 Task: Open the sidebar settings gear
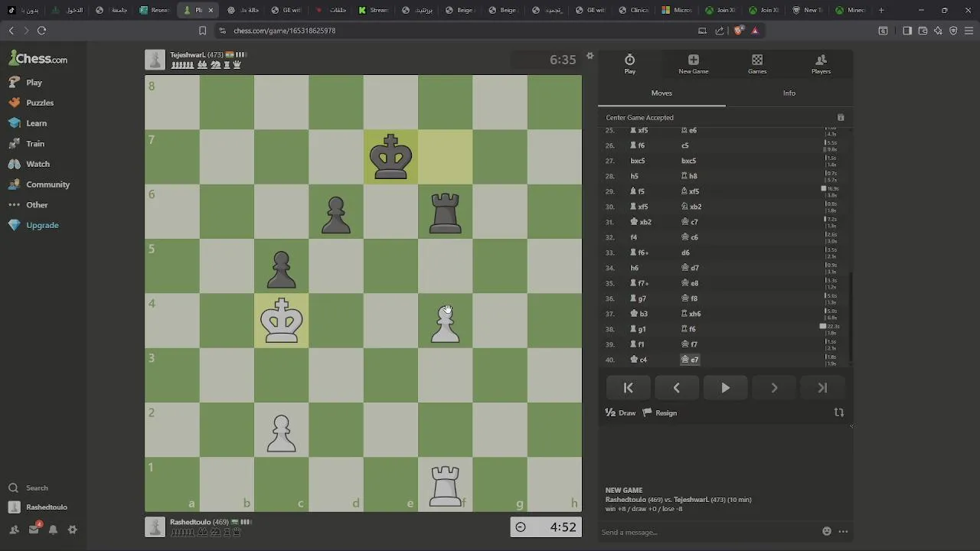(73, 530)
